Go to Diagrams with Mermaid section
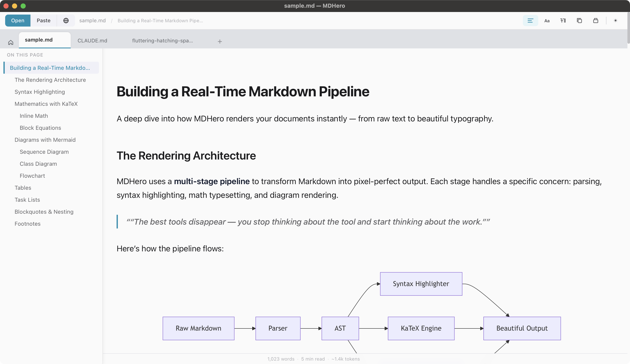The width and height of the screenshot is (630, 364). click(x=45, y=140)
